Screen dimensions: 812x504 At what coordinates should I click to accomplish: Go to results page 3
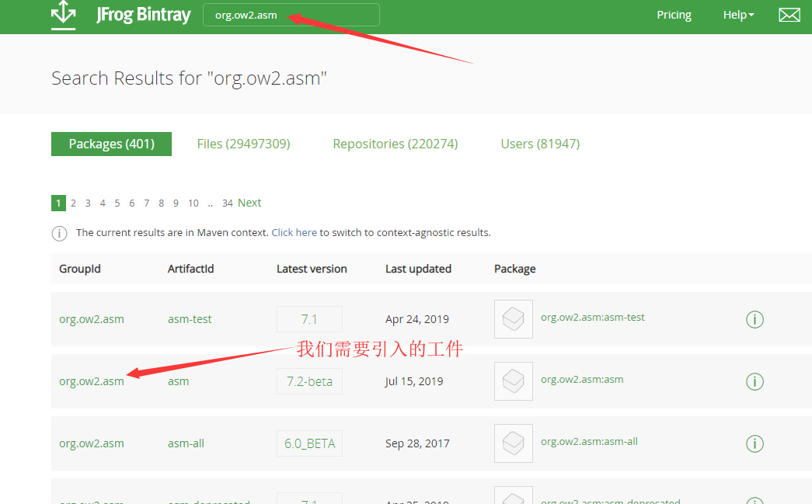(x=88, y=203)
